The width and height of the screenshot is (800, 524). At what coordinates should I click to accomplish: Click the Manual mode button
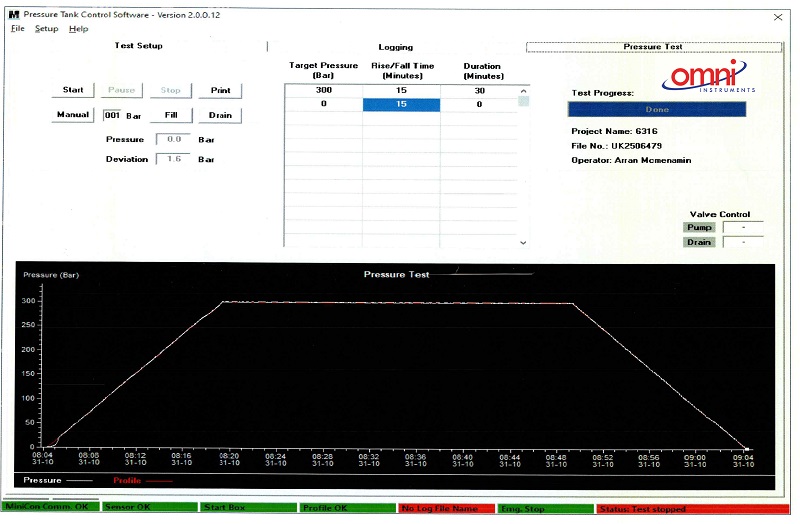pyautogui.click(x=73, y=115)
